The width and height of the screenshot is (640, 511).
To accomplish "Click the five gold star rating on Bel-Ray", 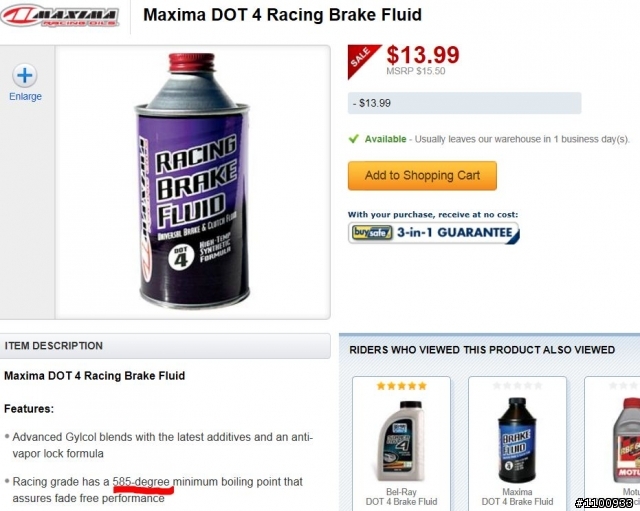I will (x=401, y=386).
